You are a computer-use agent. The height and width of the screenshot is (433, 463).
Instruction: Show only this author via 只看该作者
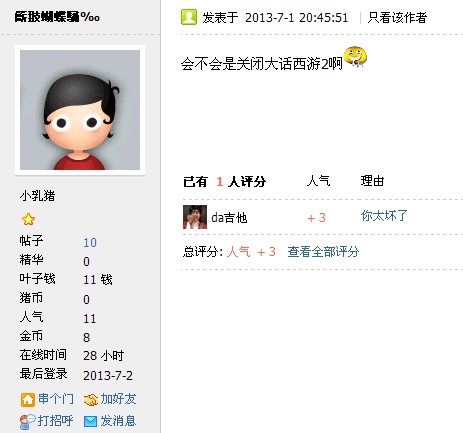tap(397, 18)
